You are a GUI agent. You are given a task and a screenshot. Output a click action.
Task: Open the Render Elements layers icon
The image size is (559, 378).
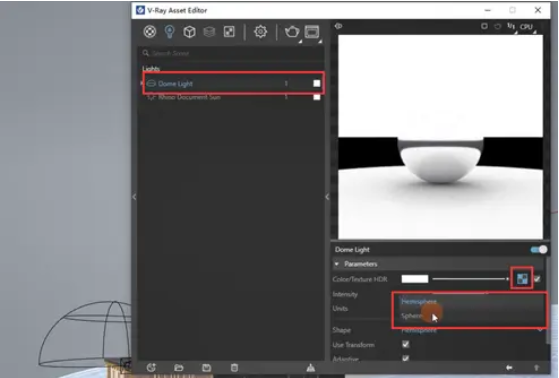(209, 32)
